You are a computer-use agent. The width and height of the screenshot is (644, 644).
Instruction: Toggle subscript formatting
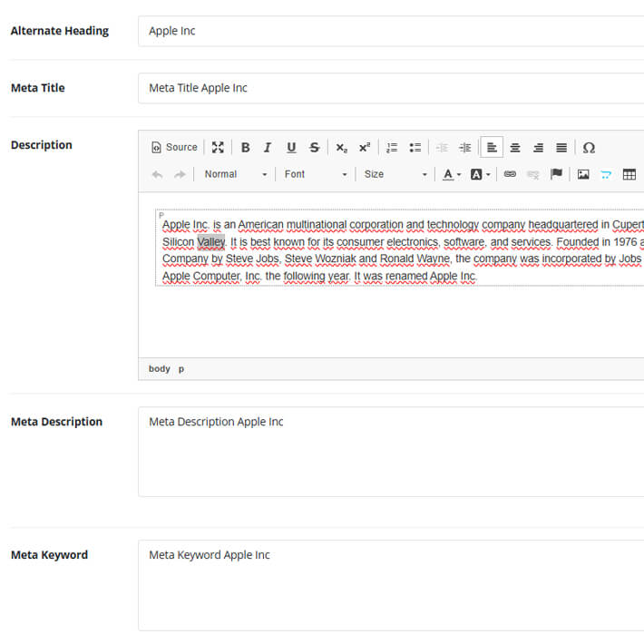pos(342,148)
